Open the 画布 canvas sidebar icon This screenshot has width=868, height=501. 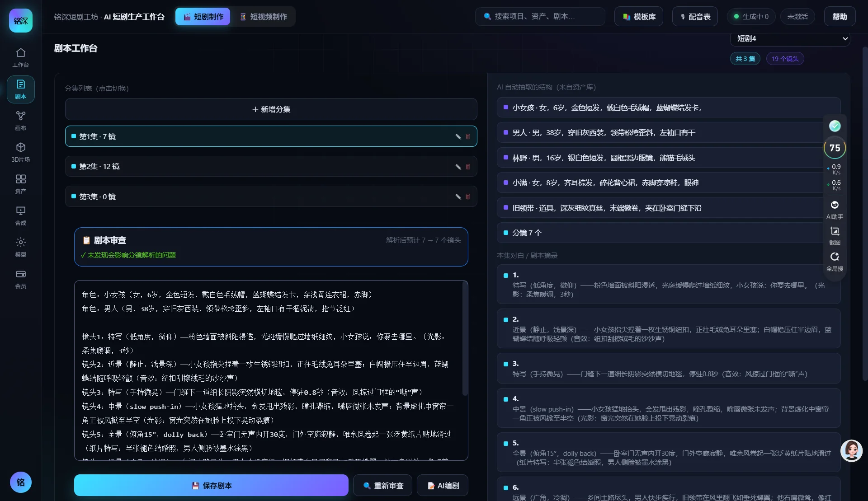coord(20,121)
